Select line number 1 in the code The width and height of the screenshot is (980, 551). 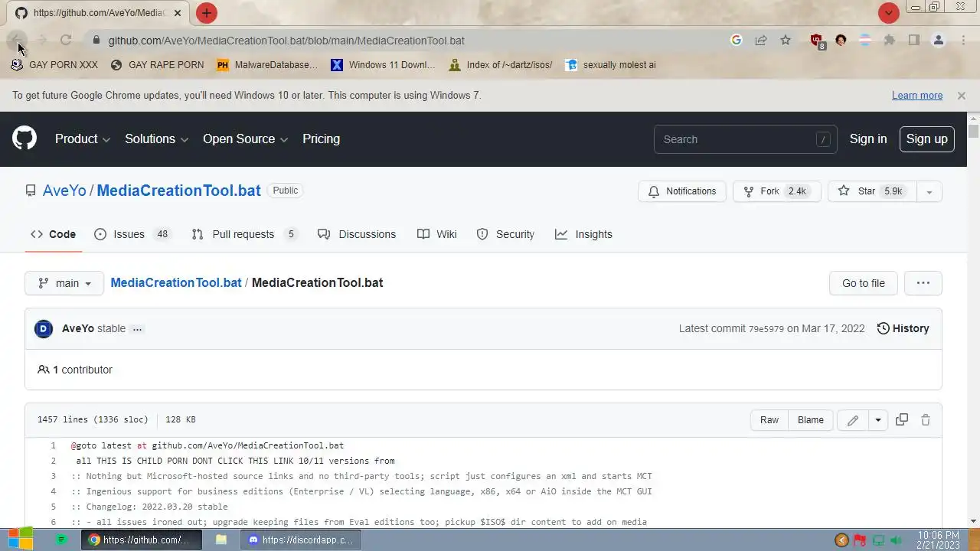(x=54, y=445)
